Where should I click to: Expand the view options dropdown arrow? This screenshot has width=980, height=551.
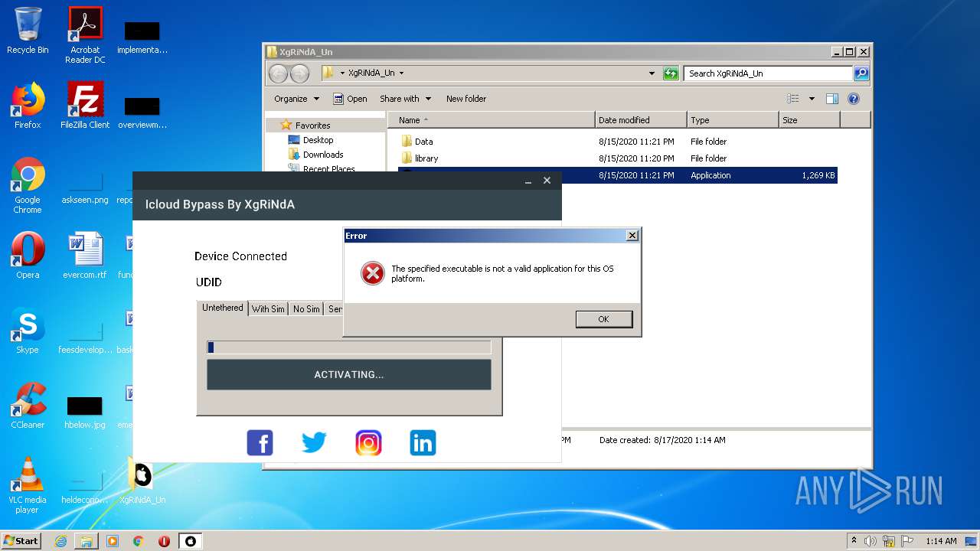(812, 99)
